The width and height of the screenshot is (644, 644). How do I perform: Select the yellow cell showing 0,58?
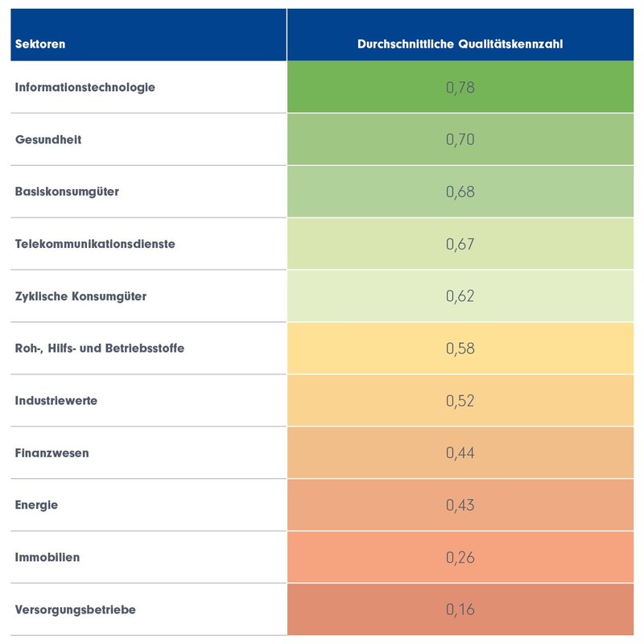click(460, 349)
